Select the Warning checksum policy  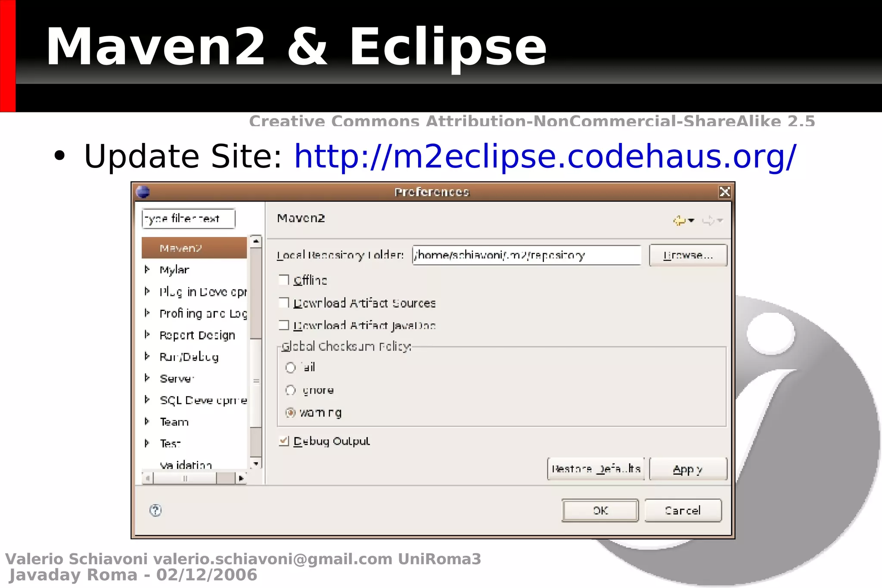(x=291, y=413)
